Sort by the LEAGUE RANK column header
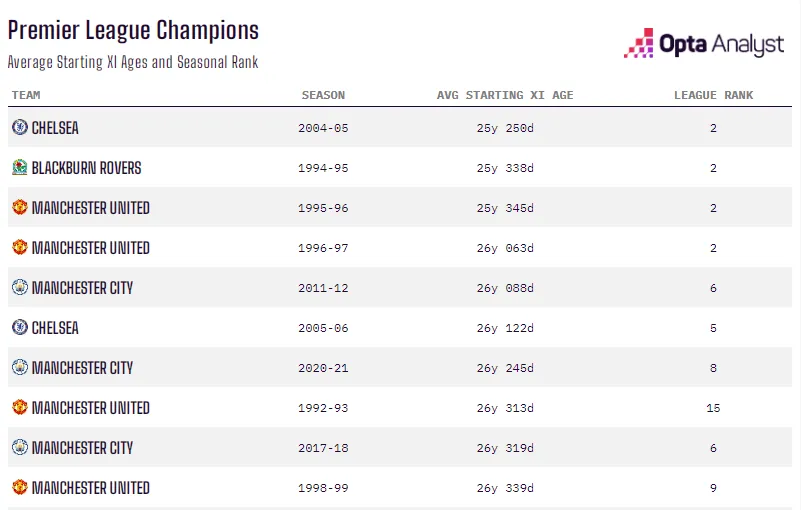The image size is (801, 510). (x=713, y=96)
